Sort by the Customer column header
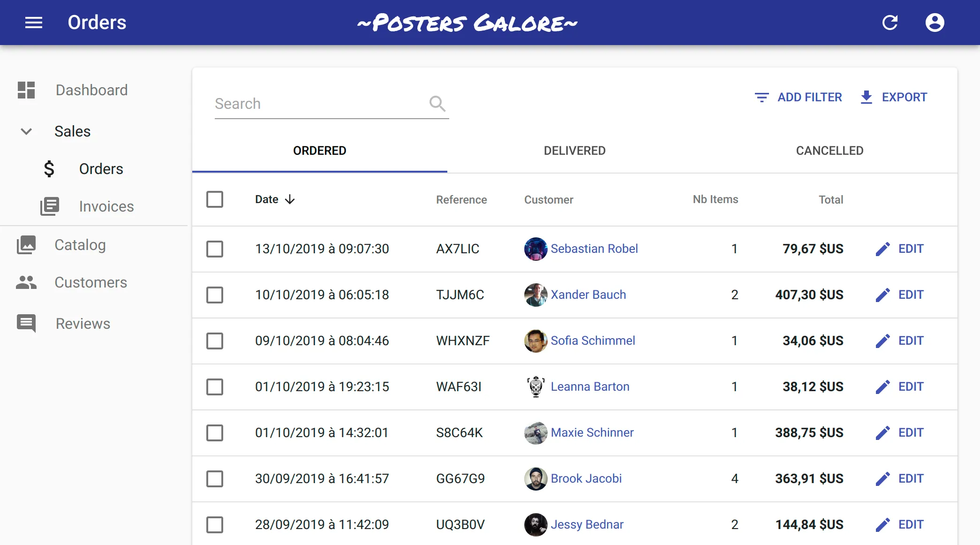Screen dimensions: 980x545 click(x=549, y=200)
